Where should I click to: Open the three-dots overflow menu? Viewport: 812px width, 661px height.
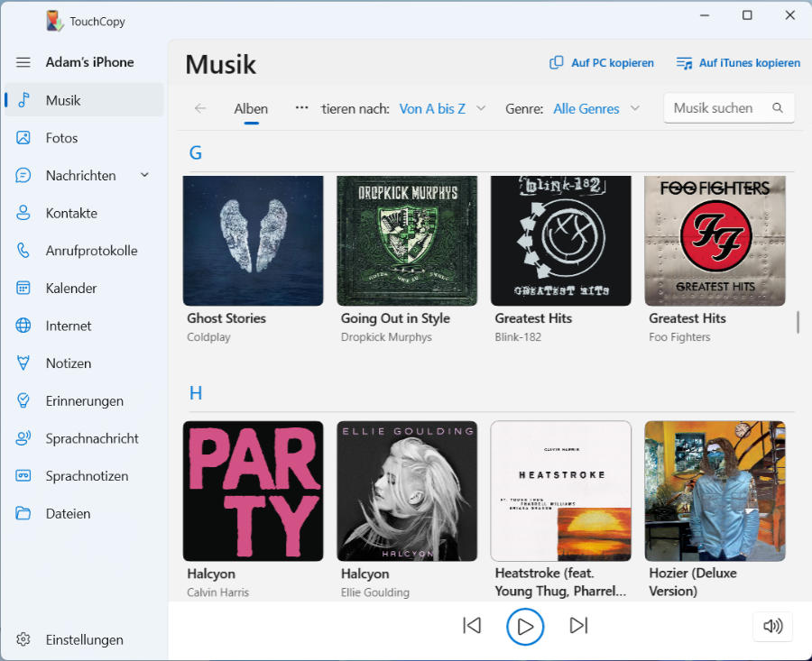(302, 108)
